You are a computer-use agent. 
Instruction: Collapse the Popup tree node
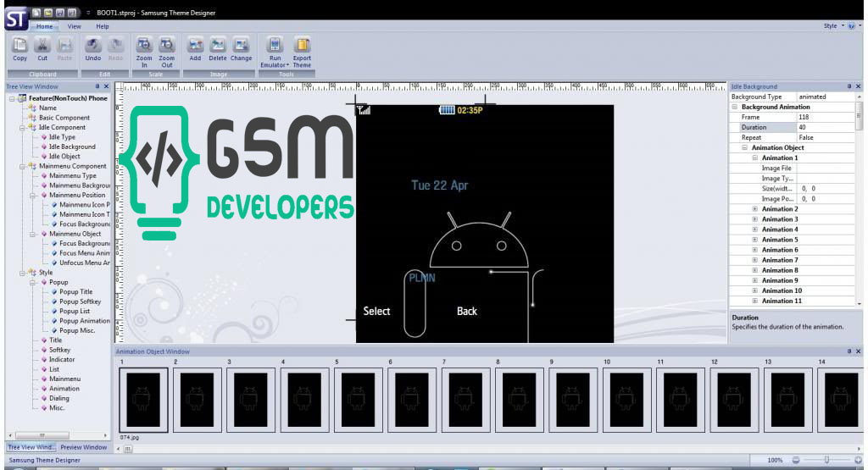pos(32,283)
